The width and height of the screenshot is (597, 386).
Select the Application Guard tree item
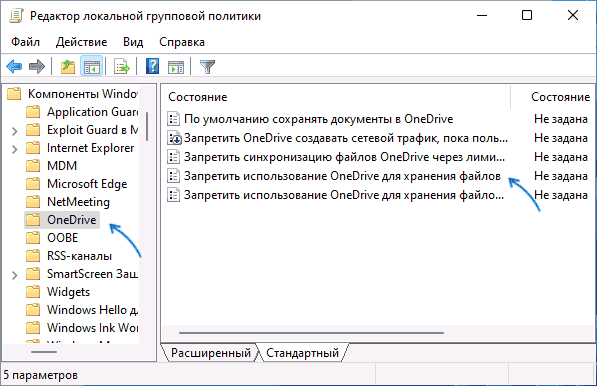coord(92,112)
